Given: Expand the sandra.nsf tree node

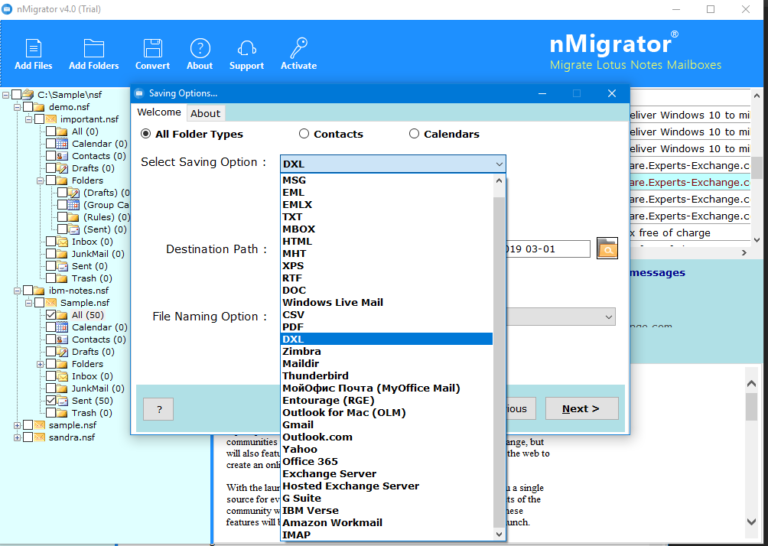Looking at the screenshot, I should [x=17, y=437].
